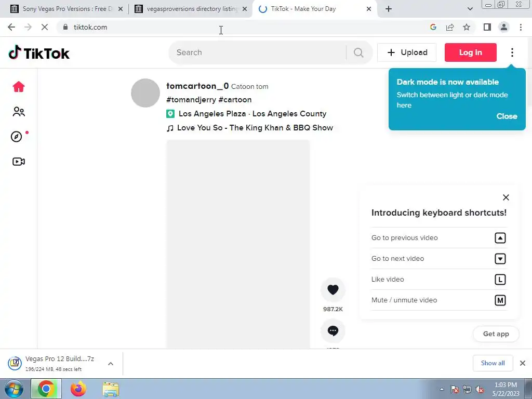Open the Following icon in sidebar
This screenshot has width=532, height=399.
point(19,112)
